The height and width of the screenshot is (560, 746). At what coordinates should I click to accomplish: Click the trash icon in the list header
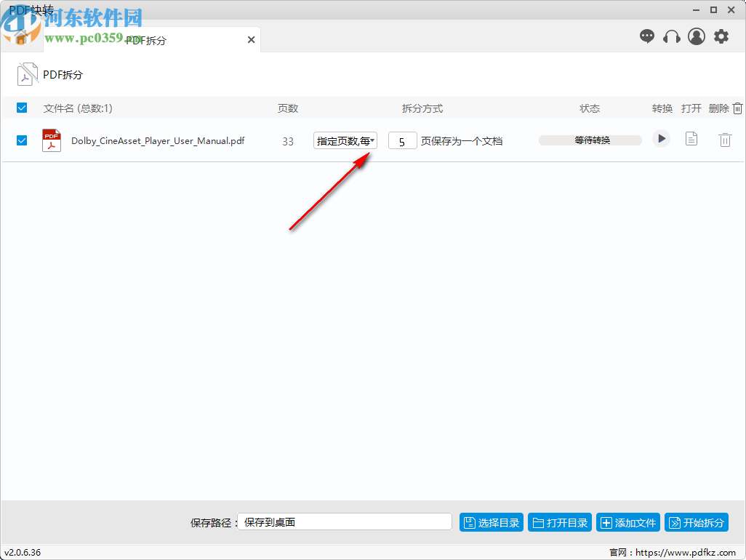point(737,108)
